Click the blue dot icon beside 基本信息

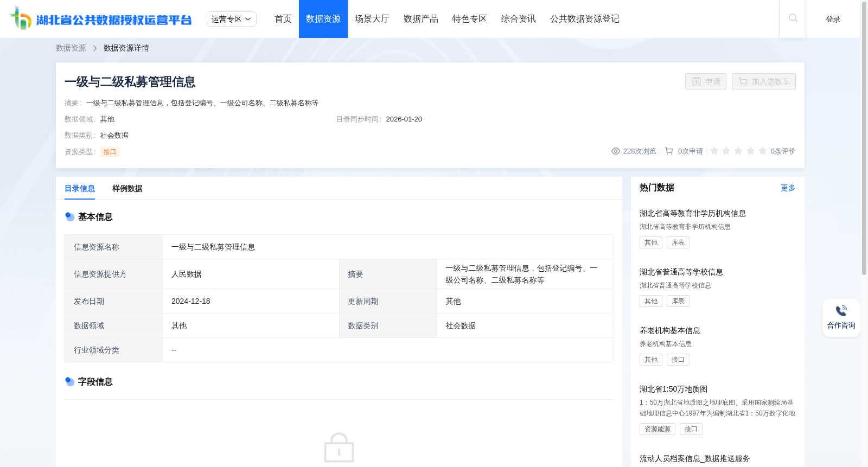pos(69,217)
